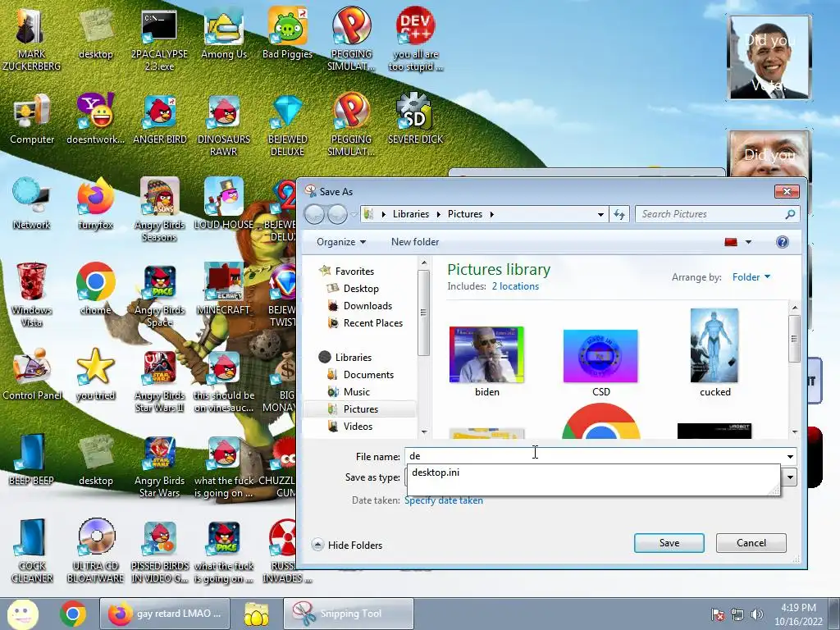Open the ANGER BIRD shortcut
The height and width of the screenshot is (630, 840).
click(160, 120)
